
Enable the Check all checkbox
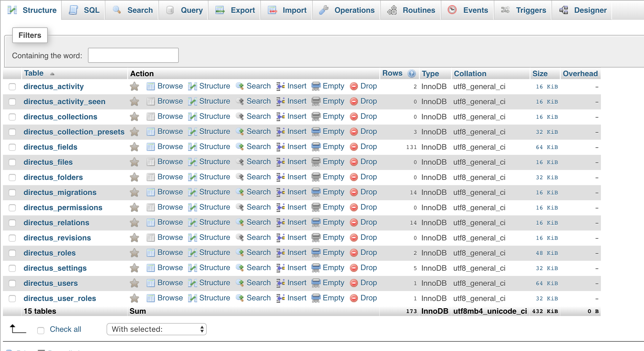[x=41, y=330]
